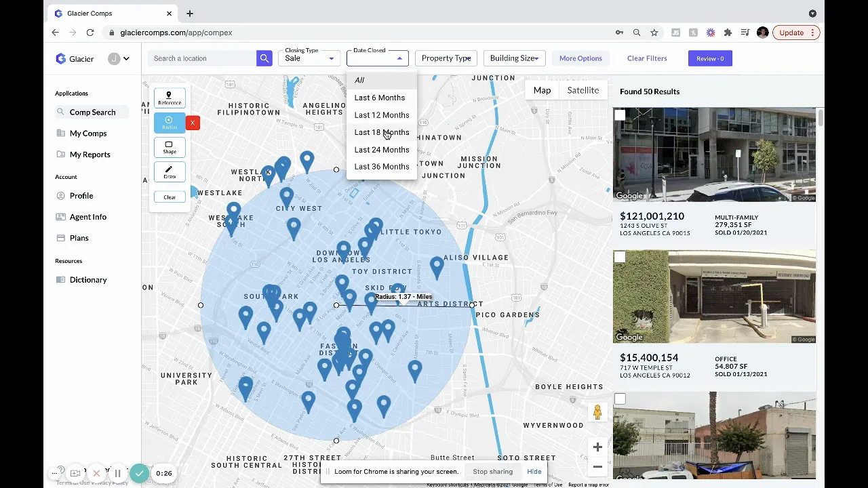The width and height of the screenshot is (868, 488).
Task: Click the blue location search magnifier button
Action: coord(264,58)
